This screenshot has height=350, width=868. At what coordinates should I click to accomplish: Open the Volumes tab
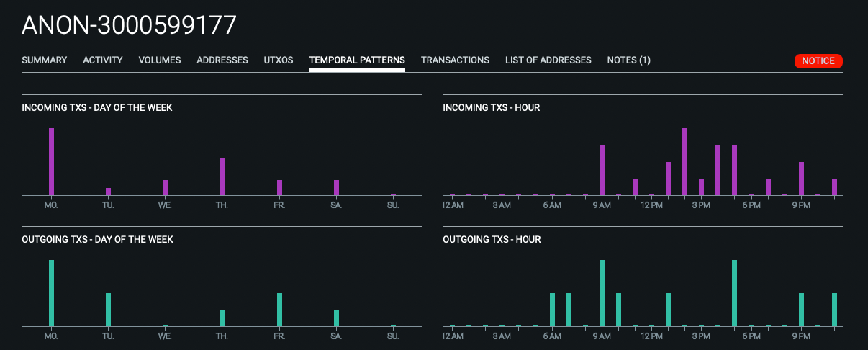click(x=160, y=60)
